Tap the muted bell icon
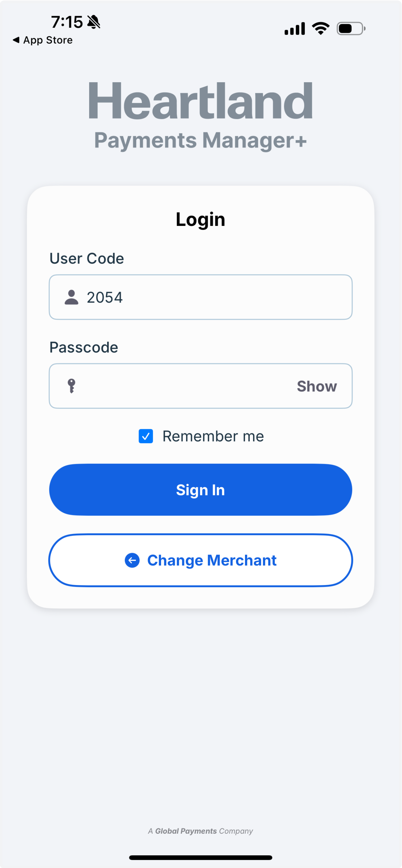 tap(94, 22)
